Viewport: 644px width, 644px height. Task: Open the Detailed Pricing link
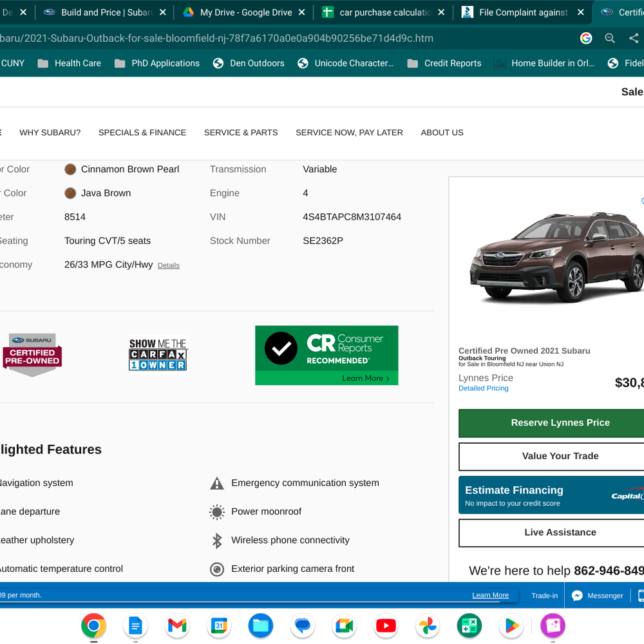coord(484,388)
